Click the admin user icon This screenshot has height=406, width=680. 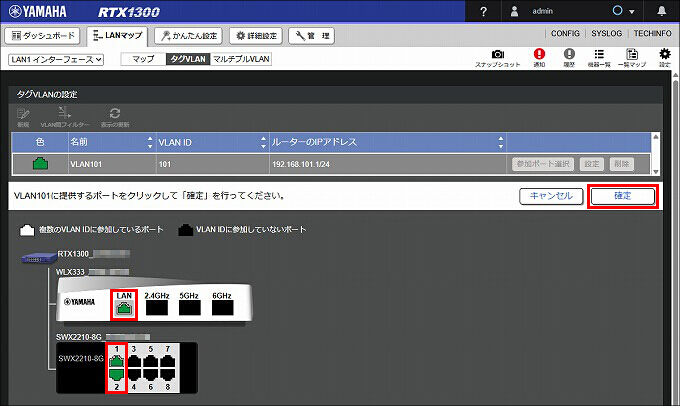[x=514, y=11]
